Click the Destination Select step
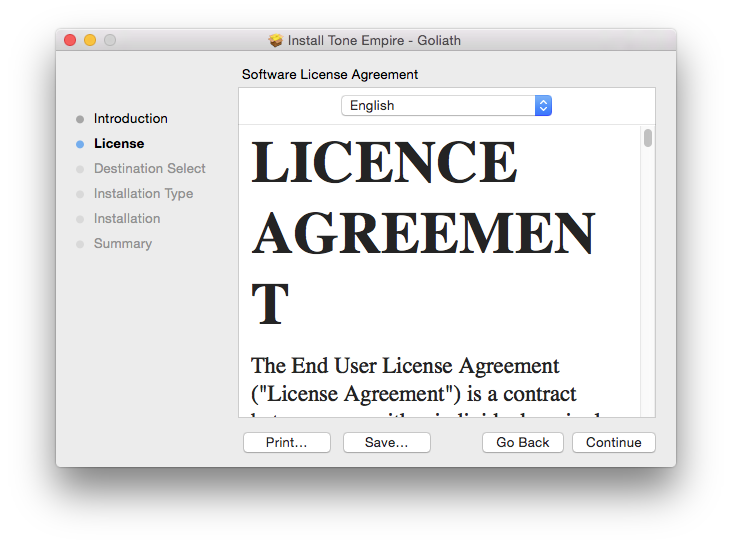Viewport: 731px width, 543px height. click(x=149, y=168)
